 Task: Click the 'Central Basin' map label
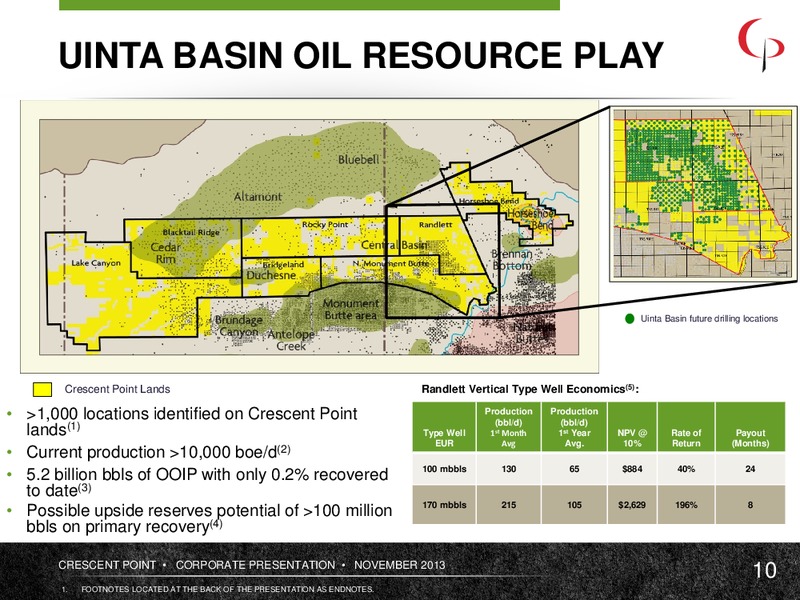(394, 245)
